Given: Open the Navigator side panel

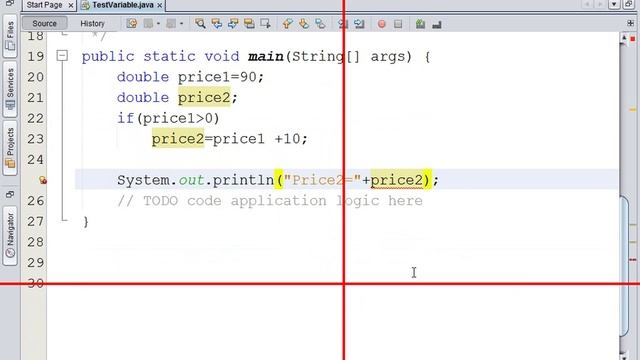Looking at the screenshot, I should [x=10, y=235].
